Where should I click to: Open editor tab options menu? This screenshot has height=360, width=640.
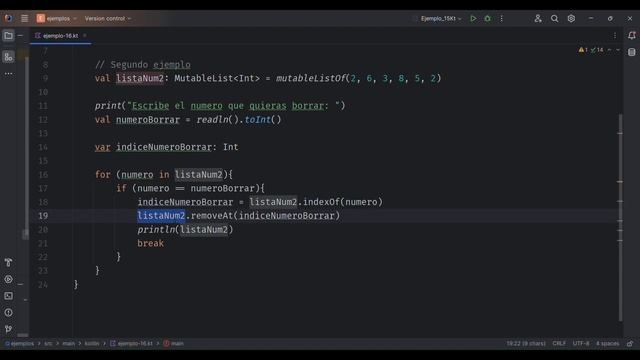point(615,36)
